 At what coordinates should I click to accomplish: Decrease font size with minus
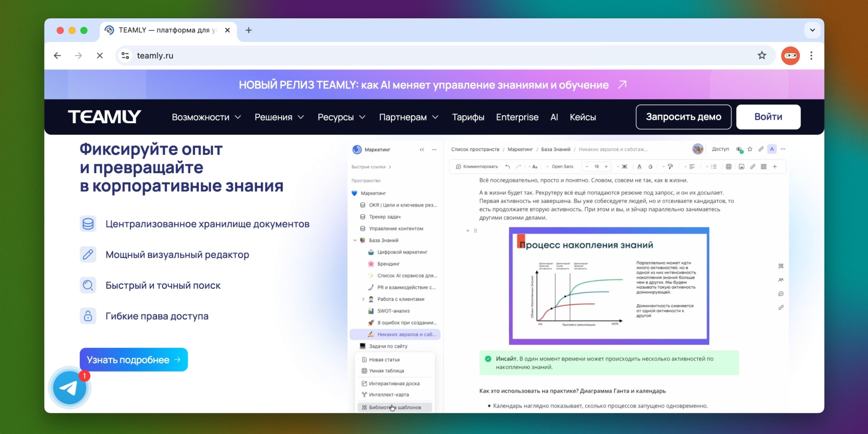587,166
